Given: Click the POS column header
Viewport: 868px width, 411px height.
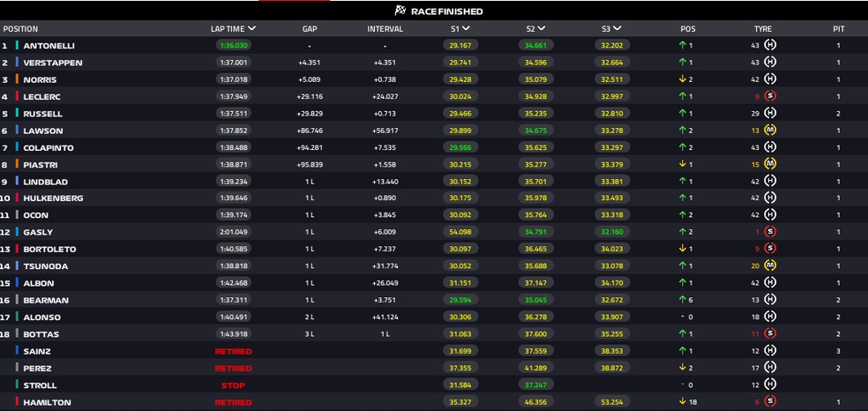Looking at the screenshot, I should (687, 29).
